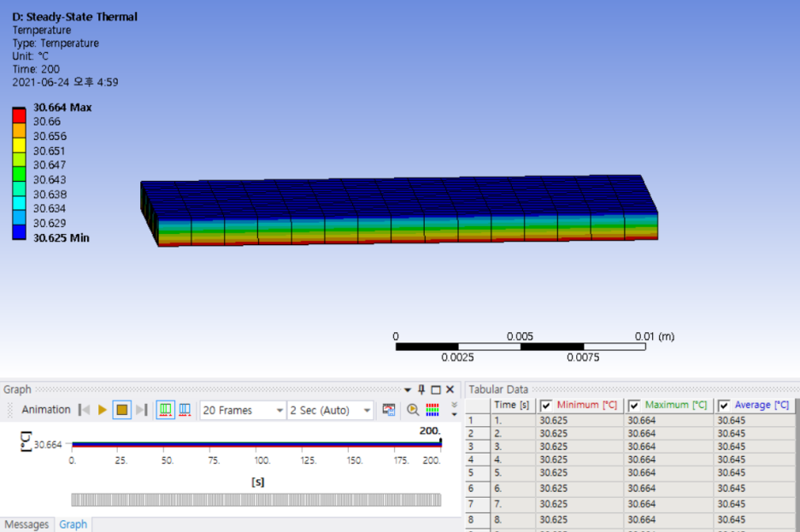Toggle the Maximum [°C] column checkbox

pos(634,406)
